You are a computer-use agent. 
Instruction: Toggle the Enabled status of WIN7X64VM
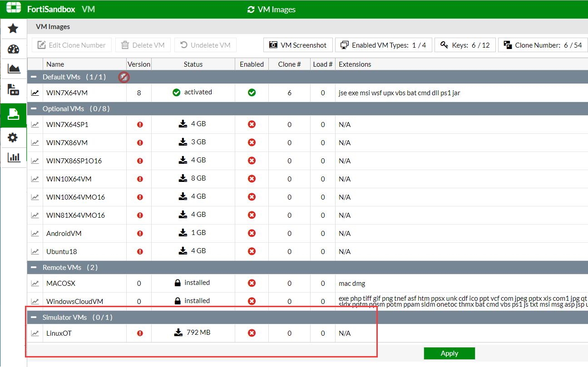pos(252,93)
